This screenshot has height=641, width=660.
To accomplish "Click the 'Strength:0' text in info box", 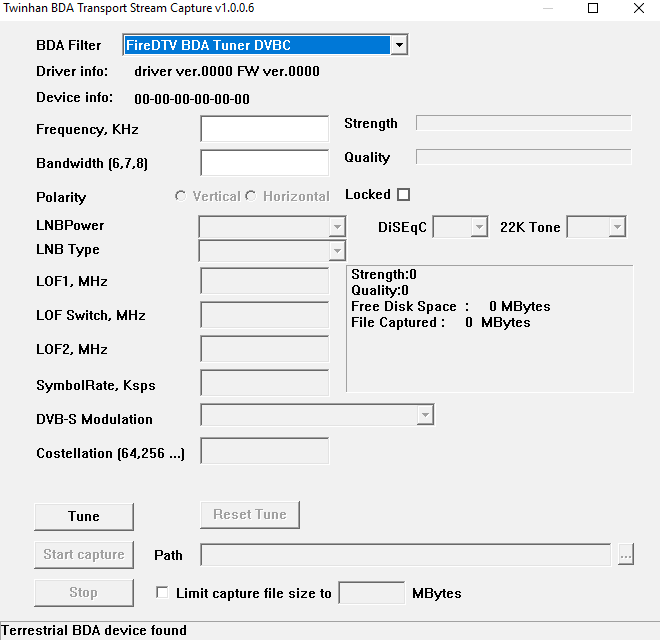I will (x=384, y=274).
